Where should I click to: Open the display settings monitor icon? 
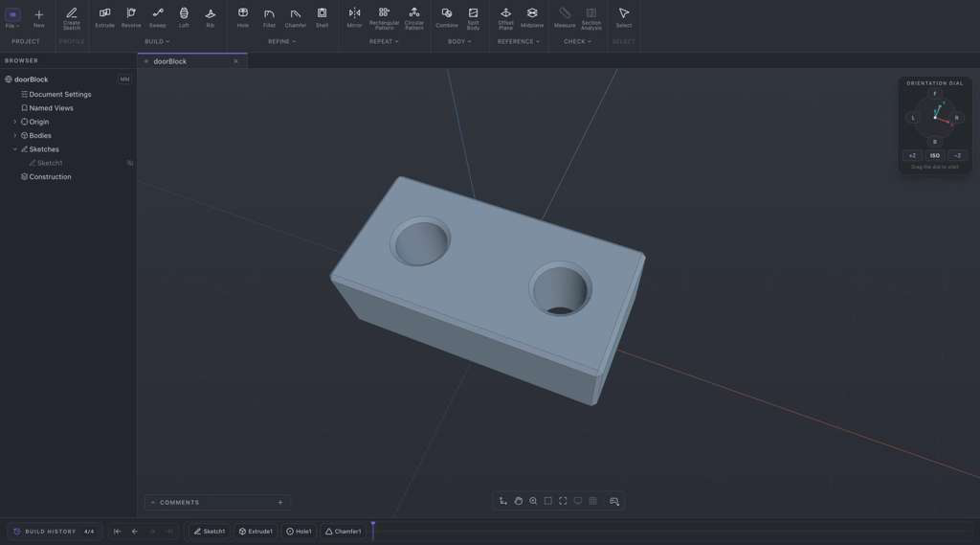coord(578,501)
